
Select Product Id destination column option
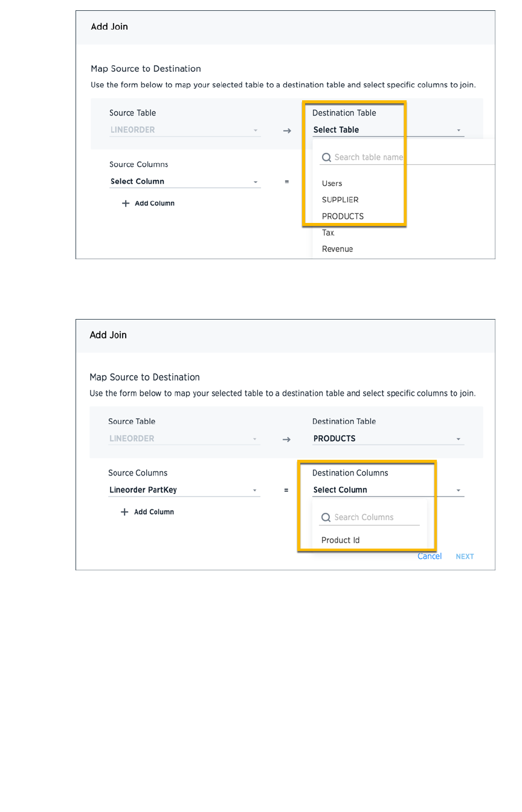coord(341,541)
